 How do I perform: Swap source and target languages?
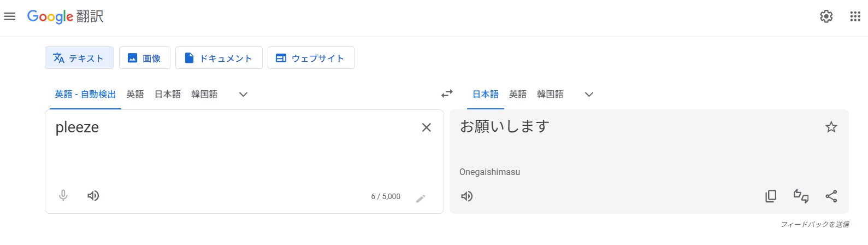coord(447,94)
